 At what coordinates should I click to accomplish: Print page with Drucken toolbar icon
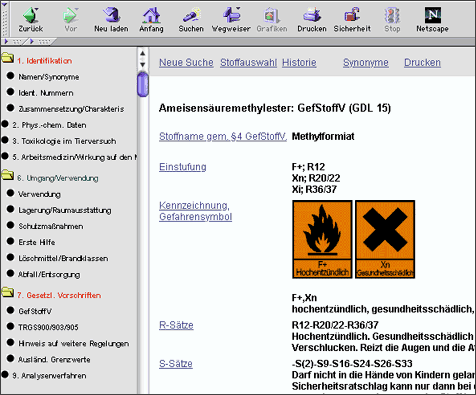point(312,15)
